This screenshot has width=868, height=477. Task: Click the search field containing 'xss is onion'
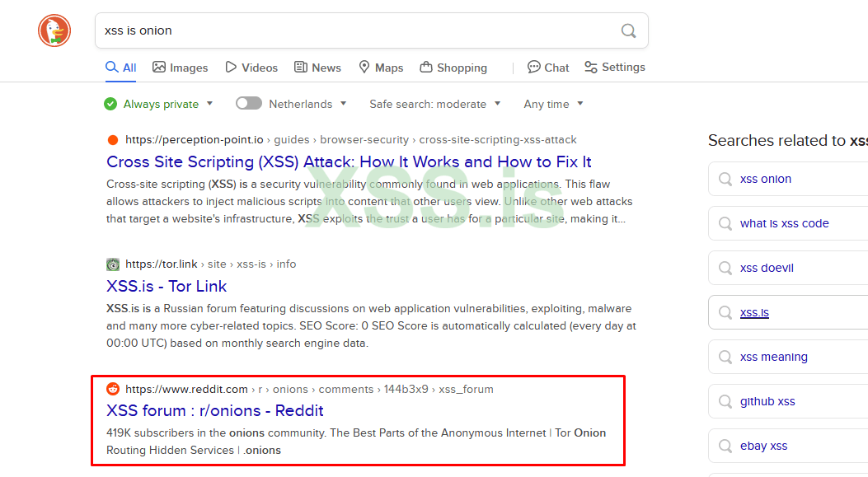372,30
